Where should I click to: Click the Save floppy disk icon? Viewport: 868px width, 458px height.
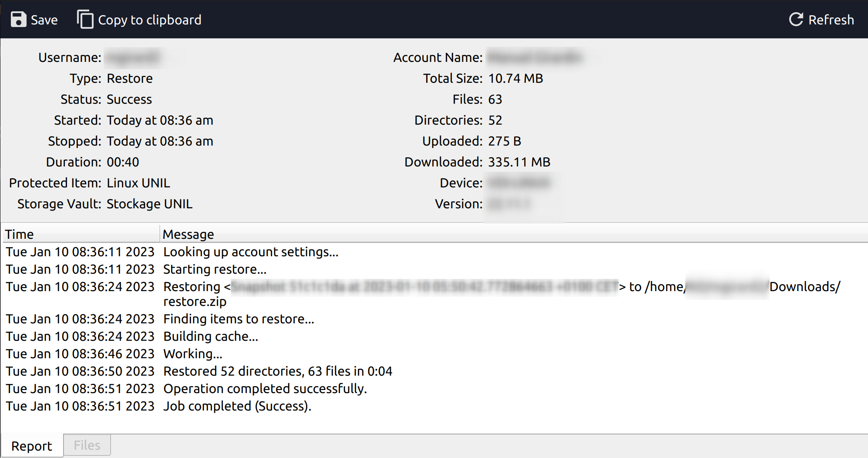18,20
